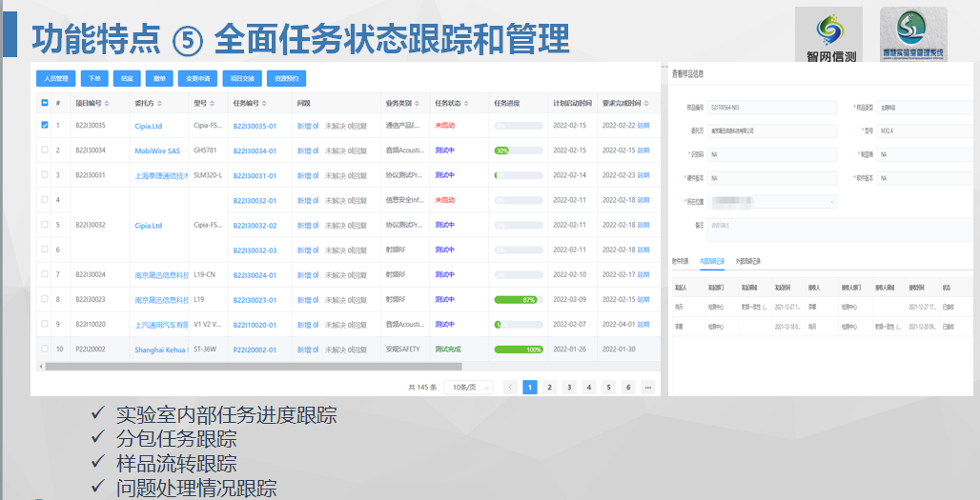The width and height of the screenshot is (980, 500).
Task: Click the 100% task progress bar
Action: [519, 350]
